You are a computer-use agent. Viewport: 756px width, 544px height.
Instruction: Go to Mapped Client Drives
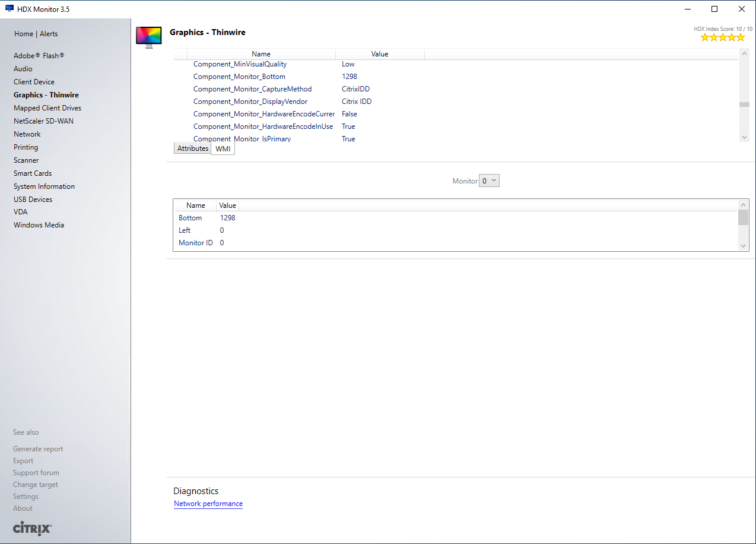[x=47, y=108]
